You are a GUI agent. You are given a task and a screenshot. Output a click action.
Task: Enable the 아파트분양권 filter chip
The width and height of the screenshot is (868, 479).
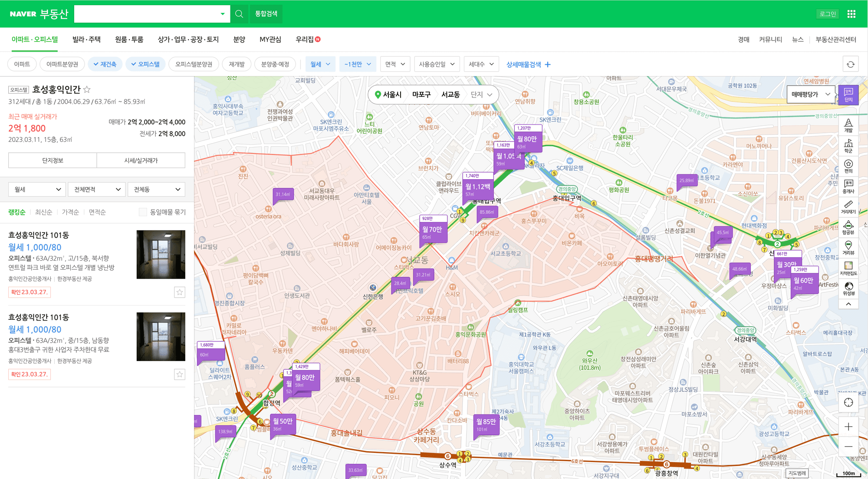[x=62, y=64]
